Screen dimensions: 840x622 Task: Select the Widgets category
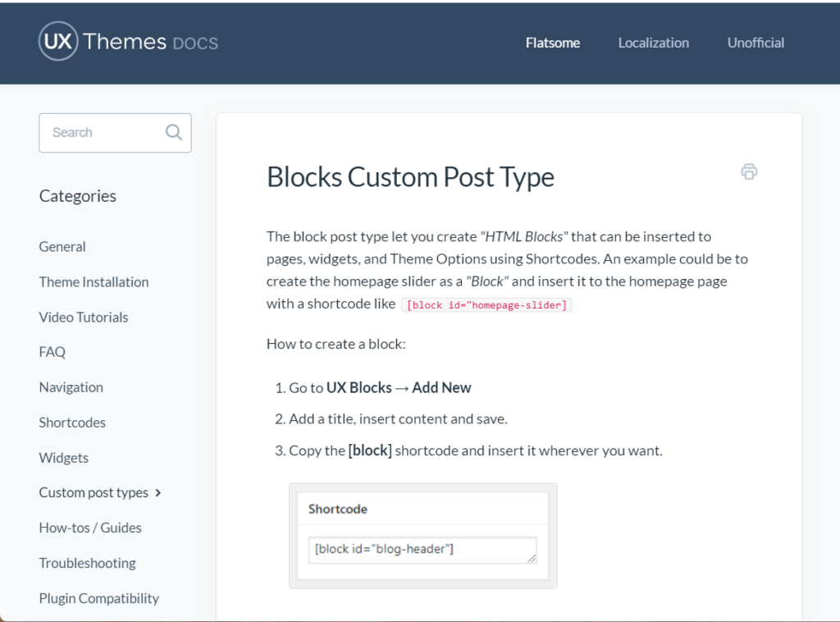(64, 458)
